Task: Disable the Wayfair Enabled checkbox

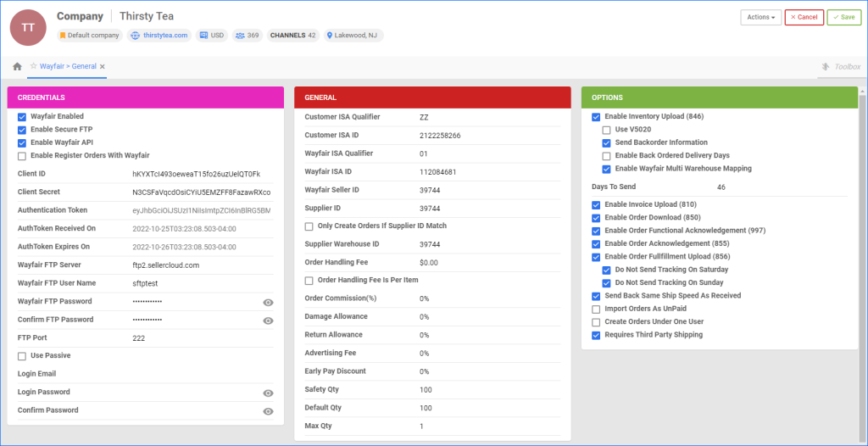Action: (22, 116)
